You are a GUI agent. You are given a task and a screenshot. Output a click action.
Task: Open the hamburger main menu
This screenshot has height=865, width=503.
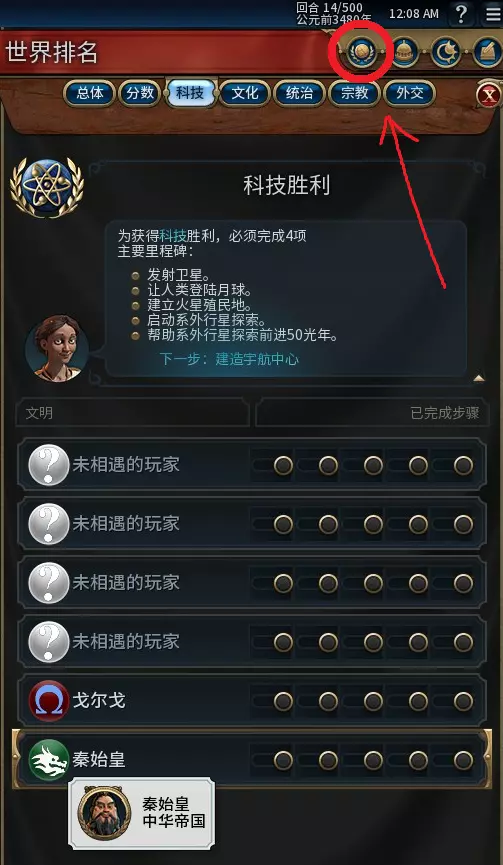click(x=493, y=13)
